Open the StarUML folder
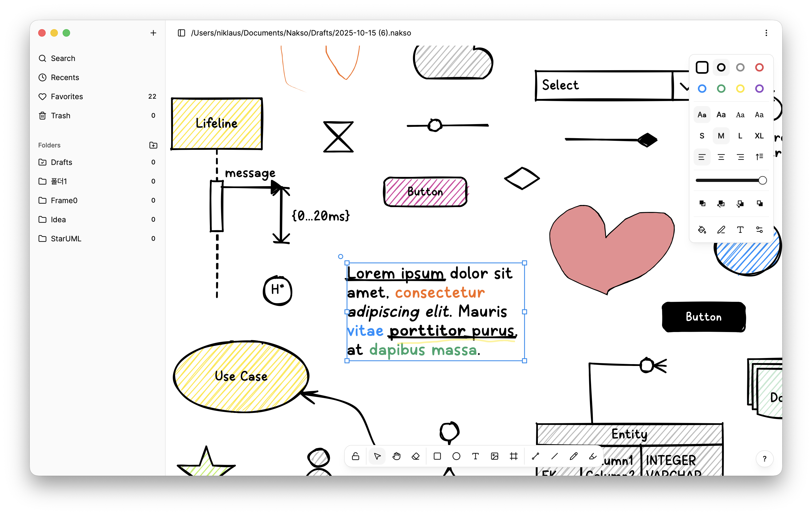The width and height of the screenshot is (812, 515). pos(66,239)
